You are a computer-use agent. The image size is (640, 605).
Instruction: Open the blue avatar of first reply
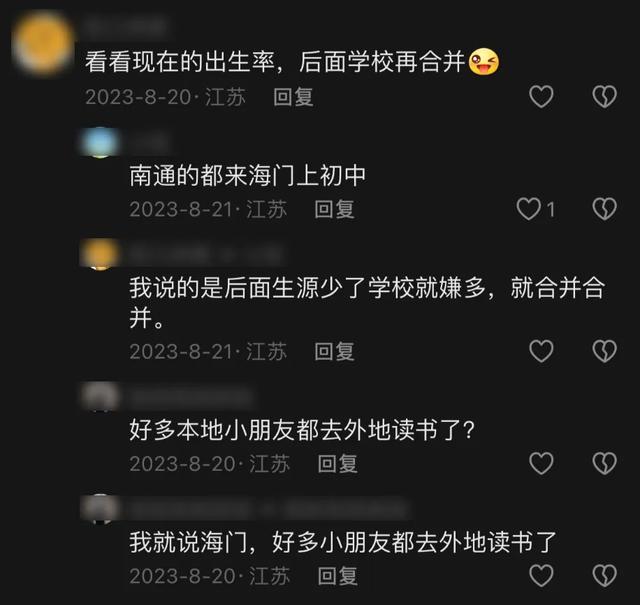tap(100, 142)
